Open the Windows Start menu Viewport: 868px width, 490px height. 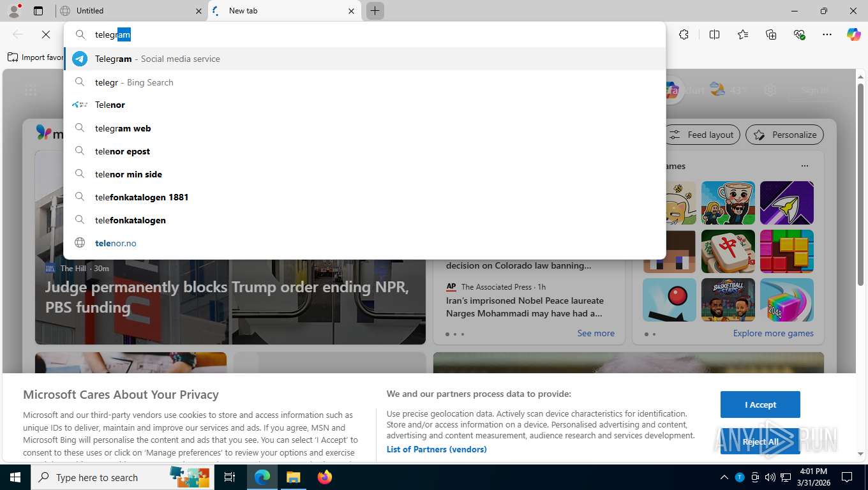(15, 477)
